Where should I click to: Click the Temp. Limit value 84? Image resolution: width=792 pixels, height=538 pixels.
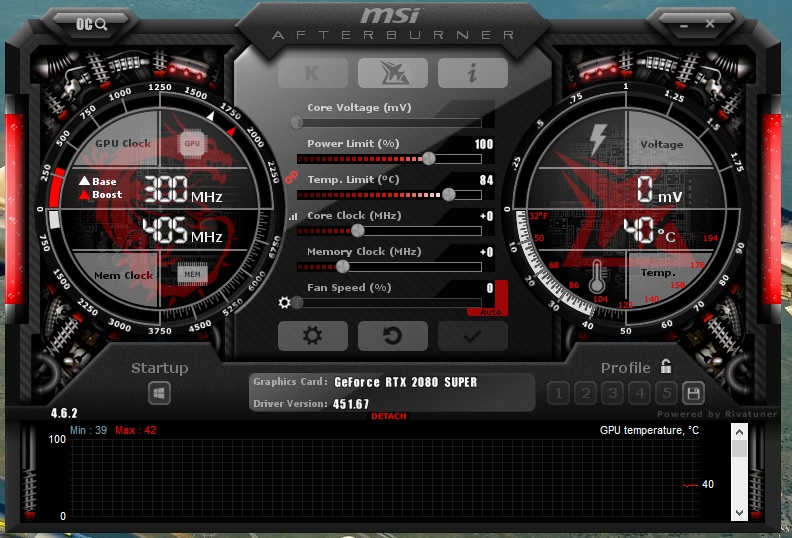click(x=486, y=180)
